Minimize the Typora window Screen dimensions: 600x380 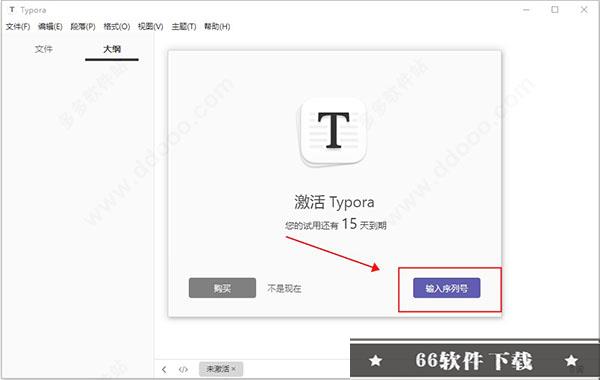click(x=527, y=10)
